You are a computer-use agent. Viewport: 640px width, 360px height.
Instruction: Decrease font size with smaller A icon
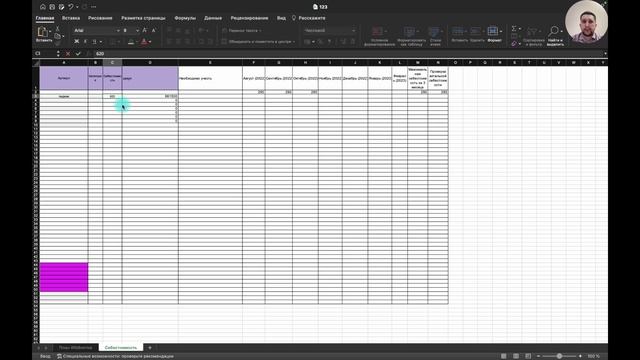(153, 30)
